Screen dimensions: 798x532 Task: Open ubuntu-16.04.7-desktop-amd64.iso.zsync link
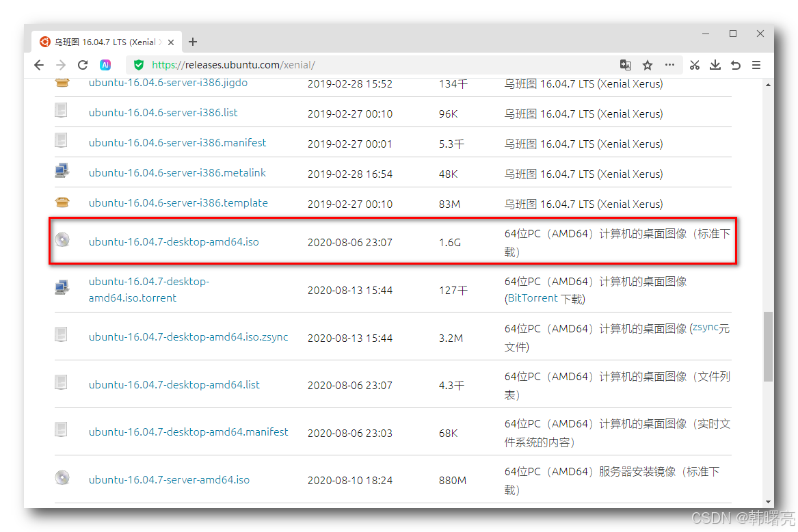tap(188, 337)
